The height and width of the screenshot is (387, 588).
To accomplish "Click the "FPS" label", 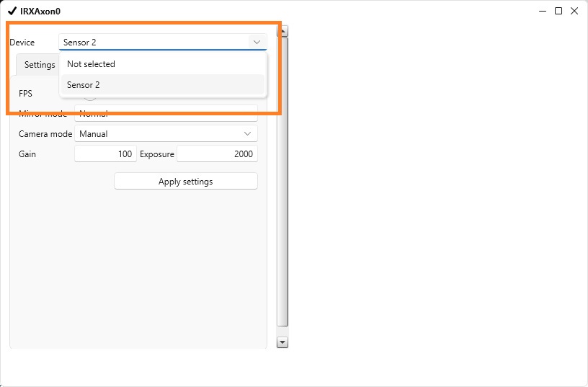I will click(25, 94).
